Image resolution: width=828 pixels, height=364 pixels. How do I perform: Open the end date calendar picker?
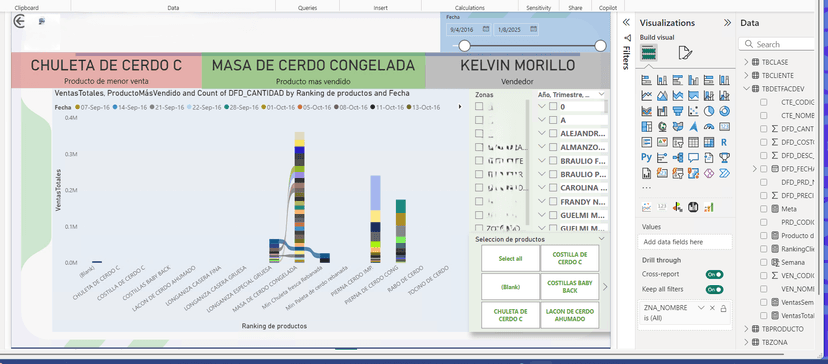point(533,30)
